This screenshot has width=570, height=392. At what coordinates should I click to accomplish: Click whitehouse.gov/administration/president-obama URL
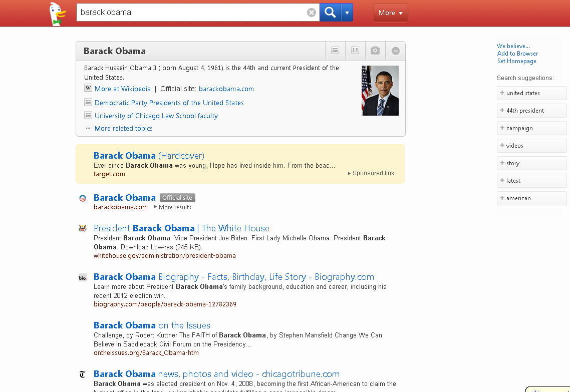point(165,256)
